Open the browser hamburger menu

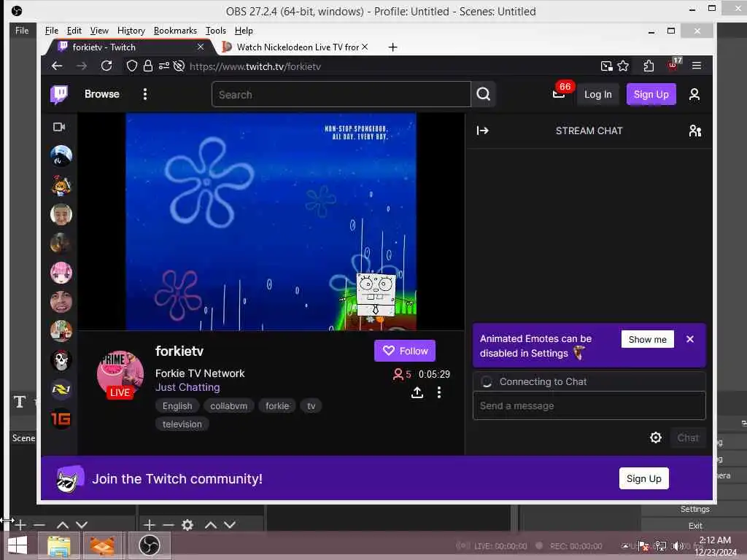point(697,66)
